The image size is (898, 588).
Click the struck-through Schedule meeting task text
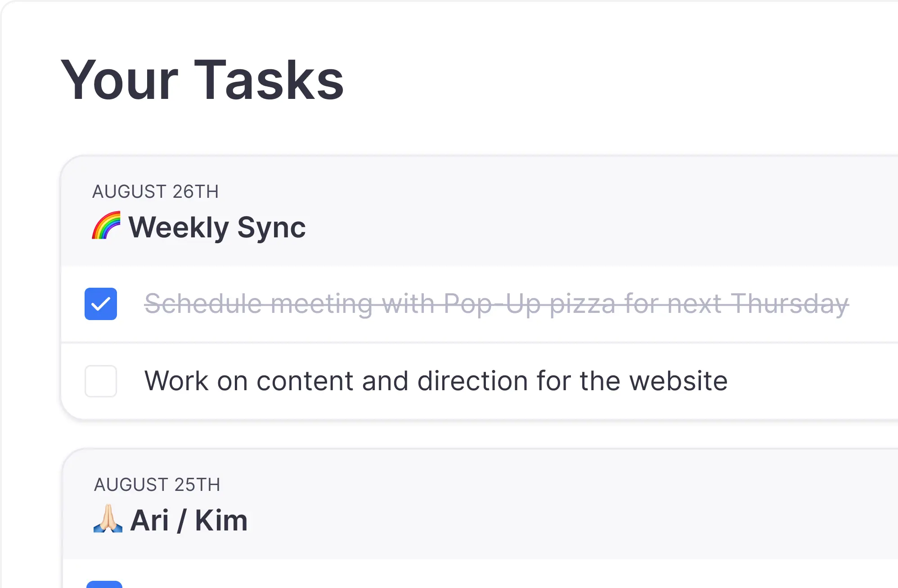coord(497,304)
